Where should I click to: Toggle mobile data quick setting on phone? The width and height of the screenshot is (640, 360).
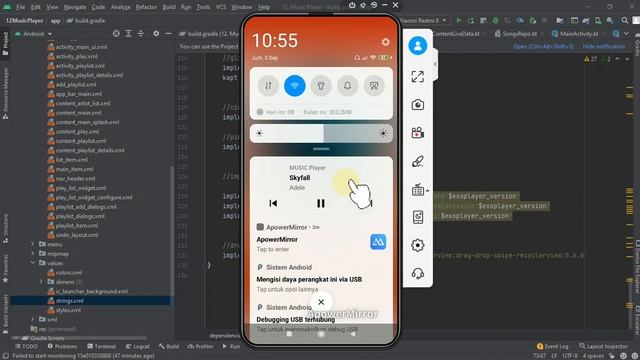pyautogui.click(x=268, y=86)
